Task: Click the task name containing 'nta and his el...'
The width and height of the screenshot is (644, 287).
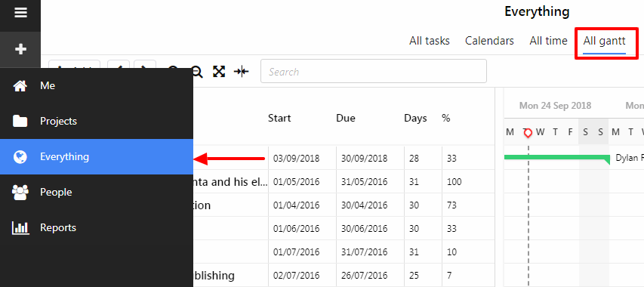Action: (230, 182)
